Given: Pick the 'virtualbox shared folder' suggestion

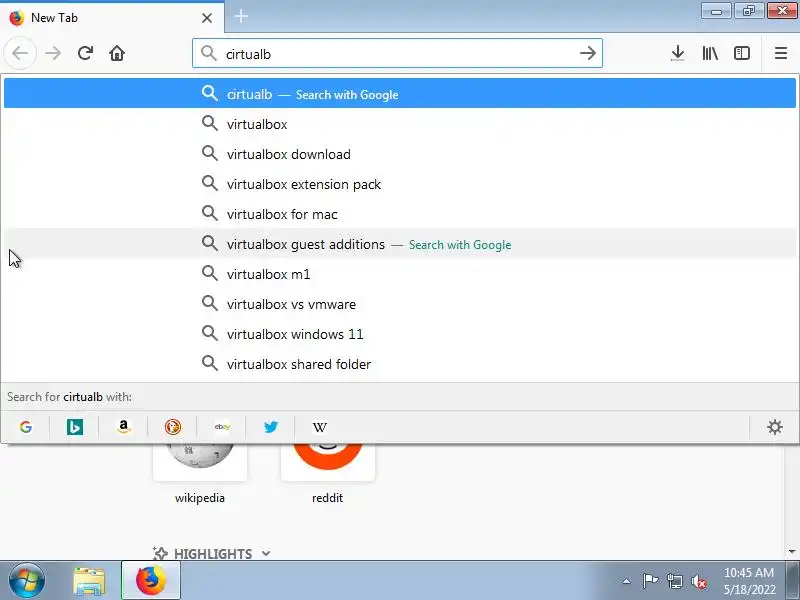Looking at the screenshot, I should pyautogui.click(x=399, y=364).
